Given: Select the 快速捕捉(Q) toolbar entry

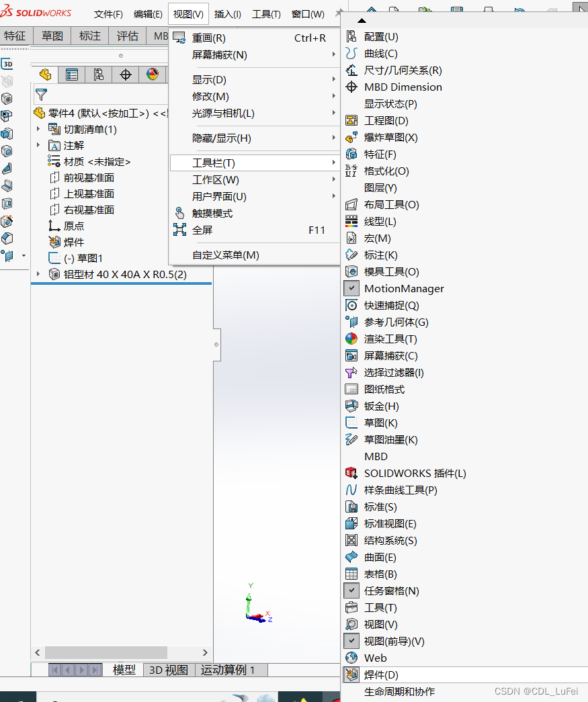Looking at the screenshot, I should [x=391, y=306].
